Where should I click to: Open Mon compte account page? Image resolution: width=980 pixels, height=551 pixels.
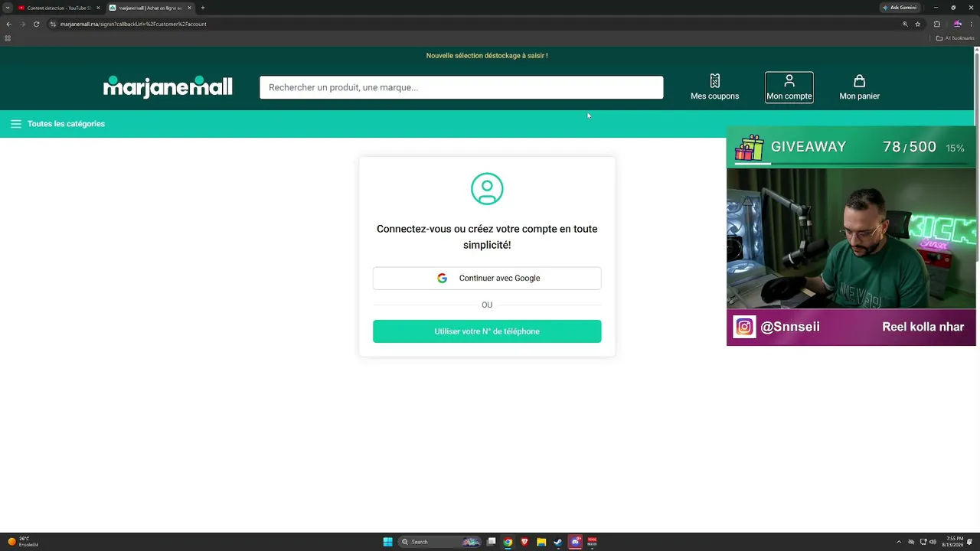[789, 87]
